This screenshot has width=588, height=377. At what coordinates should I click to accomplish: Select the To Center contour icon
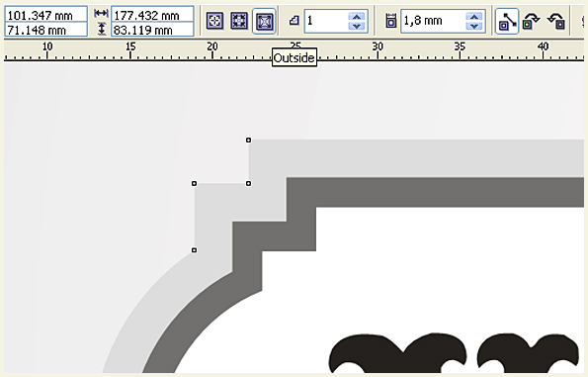214,21
